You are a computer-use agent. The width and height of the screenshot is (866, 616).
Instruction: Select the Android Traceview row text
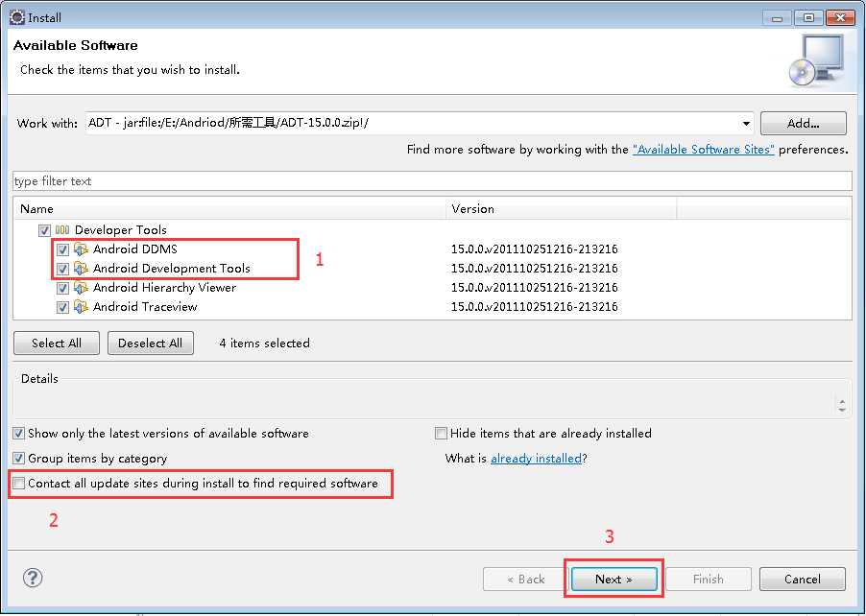145,307
